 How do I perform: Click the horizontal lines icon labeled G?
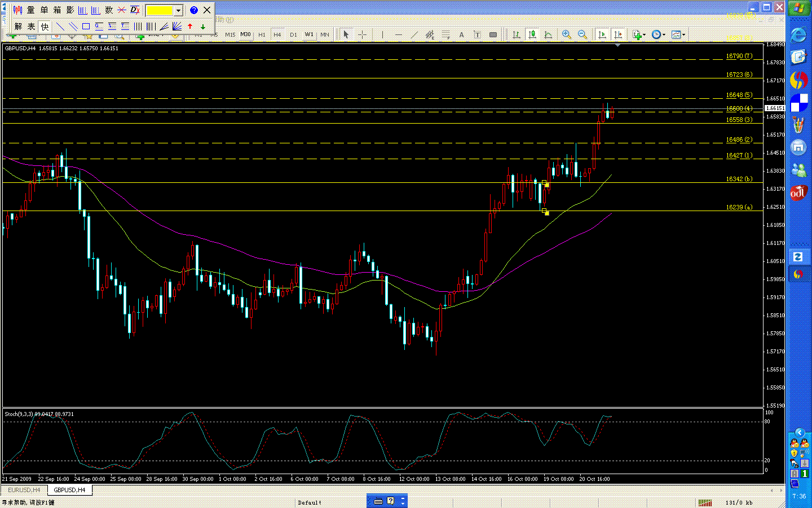point(99,27)
